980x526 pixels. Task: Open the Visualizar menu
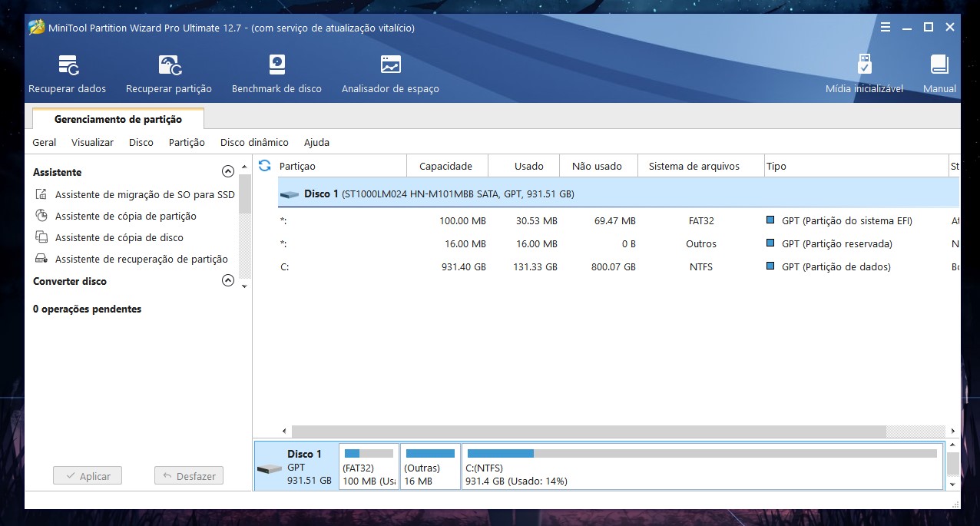click(x=92, y=143)
